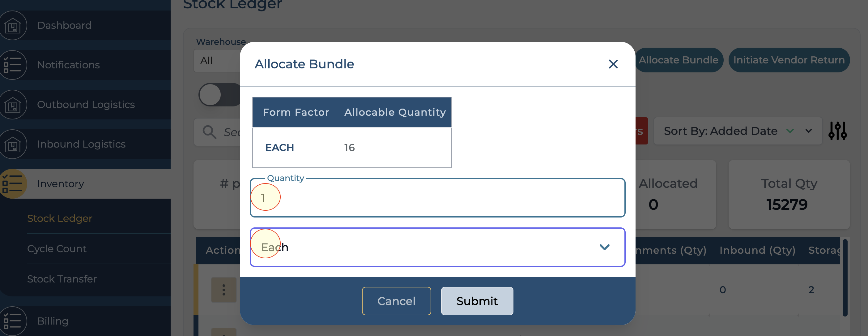Image resolution: width=868 pixels, height=336 pixels.
Task: Open the row actions three-dot menu
Action: (x=223, y=290)
